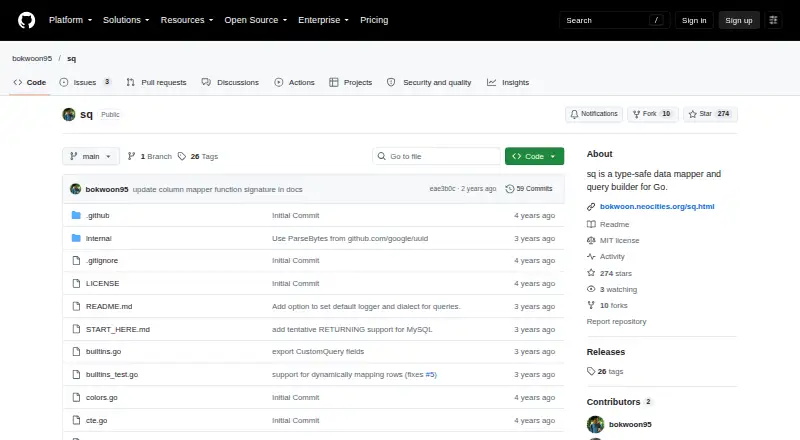The width and height of the screenshot is (800, 440).
Task: View the 59 Commits history
Action: [529, 188]
